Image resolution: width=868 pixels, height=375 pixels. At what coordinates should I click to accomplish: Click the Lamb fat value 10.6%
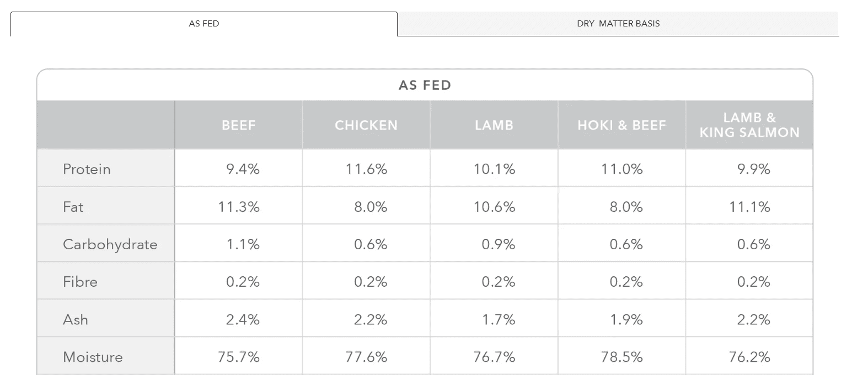494,207
